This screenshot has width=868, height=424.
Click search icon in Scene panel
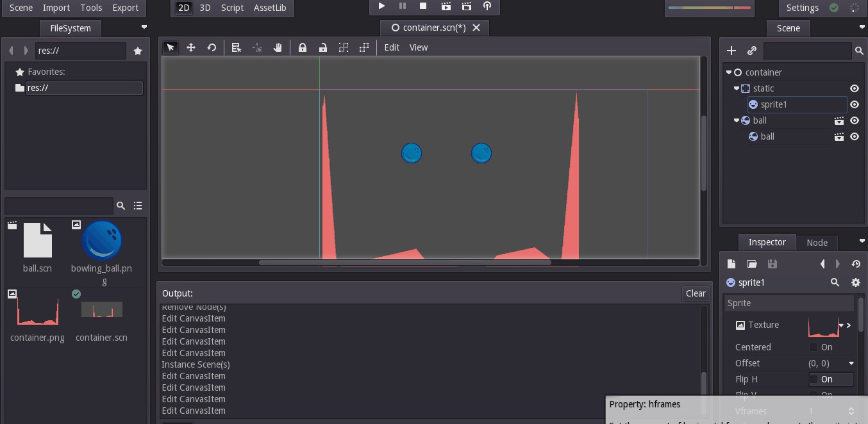tap(859, 51)
